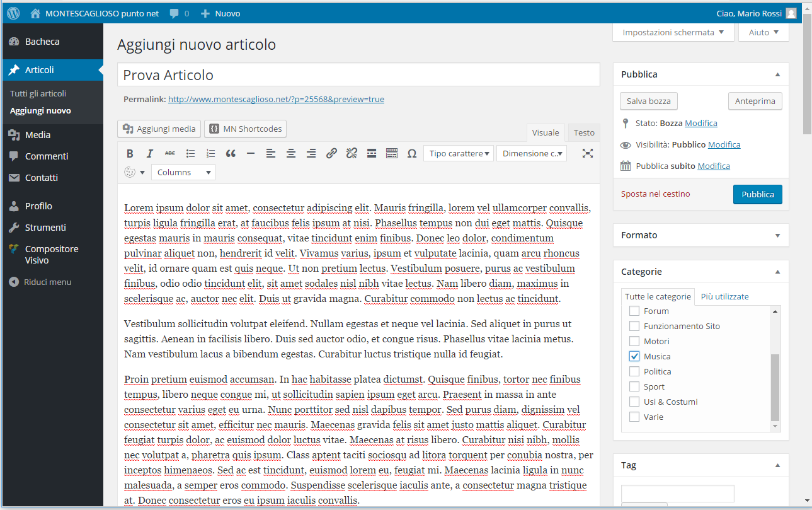
Task: Check the Sport category box
Action: 634,386
